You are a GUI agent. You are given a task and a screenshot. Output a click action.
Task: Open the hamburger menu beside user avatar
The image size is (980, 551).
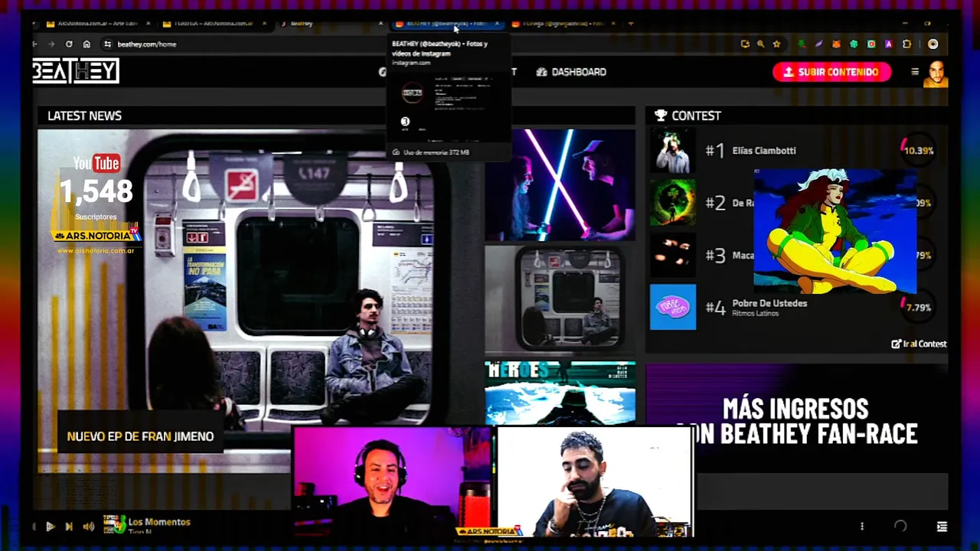(914, 72)
